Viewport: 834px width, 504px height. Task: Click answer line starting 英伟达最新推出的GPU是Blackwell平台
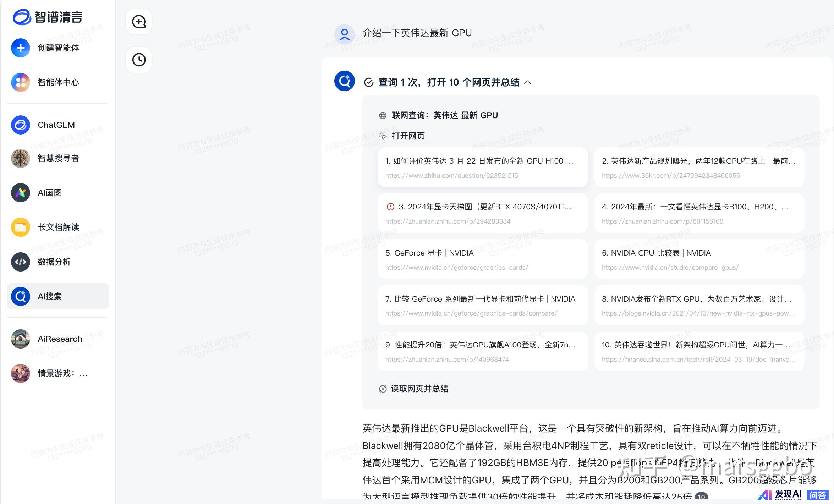574,428
